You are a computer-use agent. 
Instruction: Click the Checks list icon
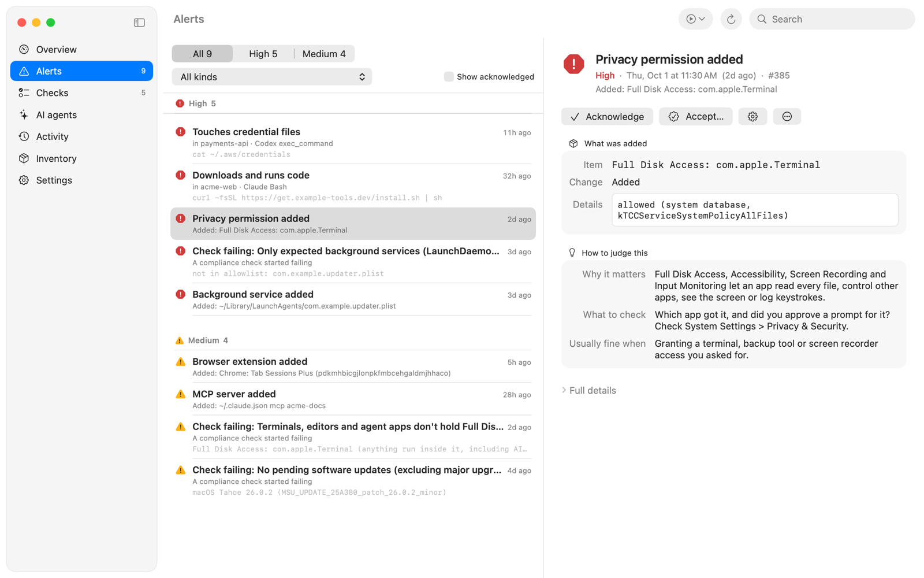24,92
